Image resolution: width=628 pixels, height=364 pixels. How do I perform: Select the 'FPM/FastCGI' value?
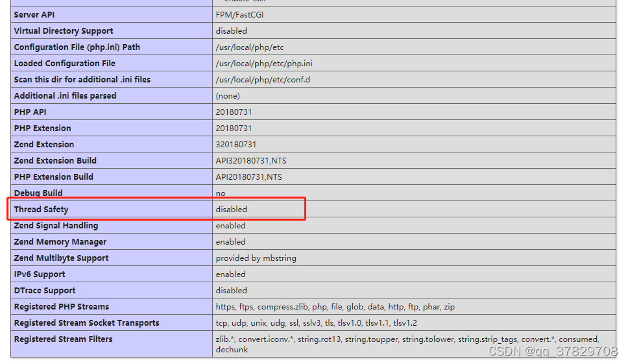[239, 15]
